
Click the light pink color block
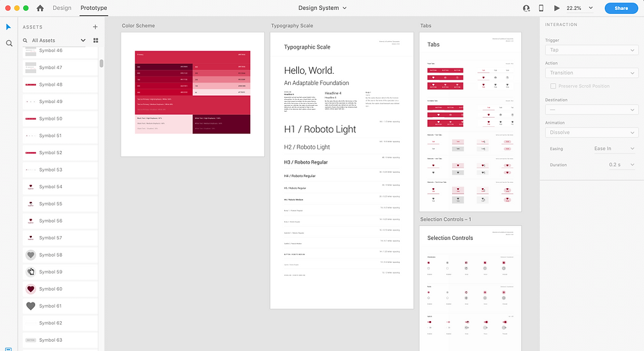tap(163, 124)
